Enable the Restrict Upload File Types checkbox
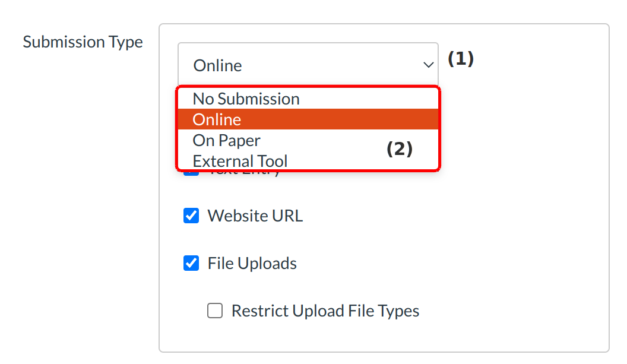Viewport: 627px width, 364px height. [x=215, y=311]
